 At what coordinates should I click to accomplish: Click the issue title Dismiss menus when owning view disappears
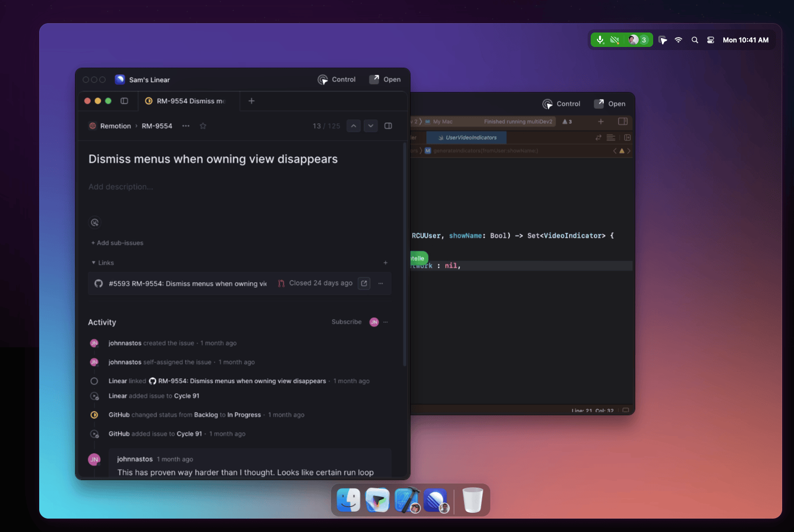coord(213,159)
